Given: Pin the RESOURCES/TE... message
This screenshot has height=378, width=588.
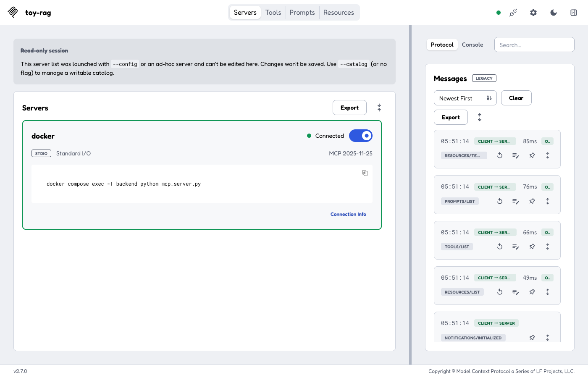Looking at the screenshot, I should pos(532,155).
